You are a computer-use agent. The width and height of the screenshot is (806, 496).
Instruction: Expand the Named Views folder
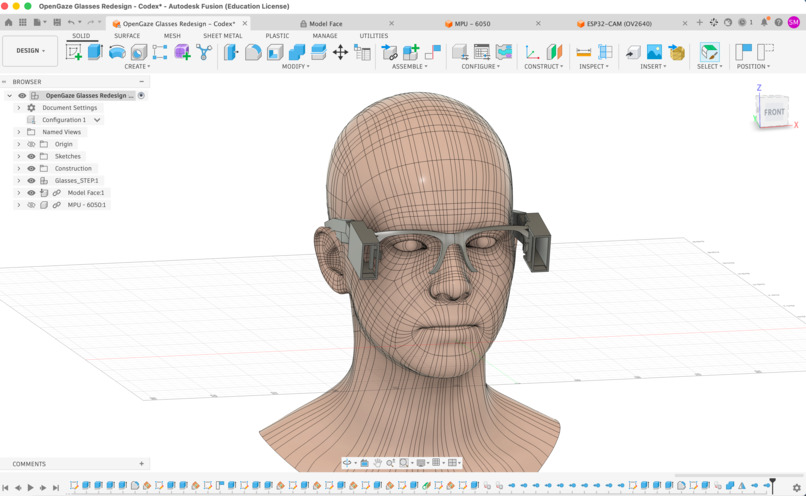coord(19,132)
